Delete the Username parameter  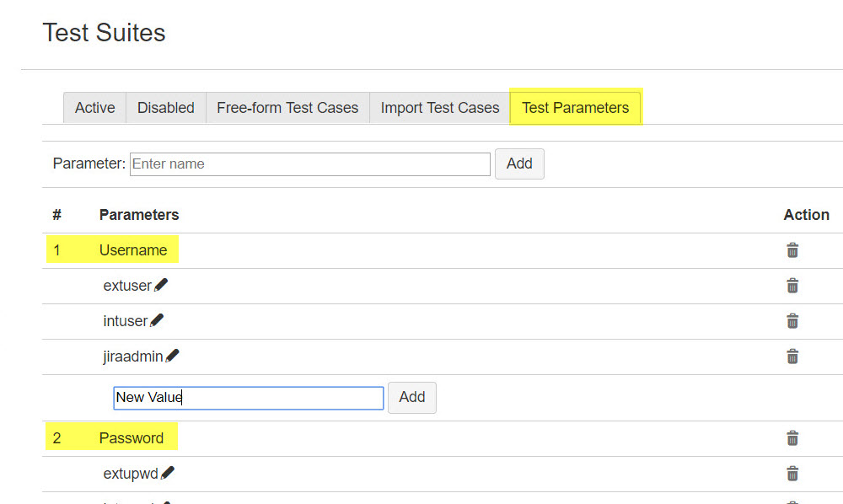point(792,250)
